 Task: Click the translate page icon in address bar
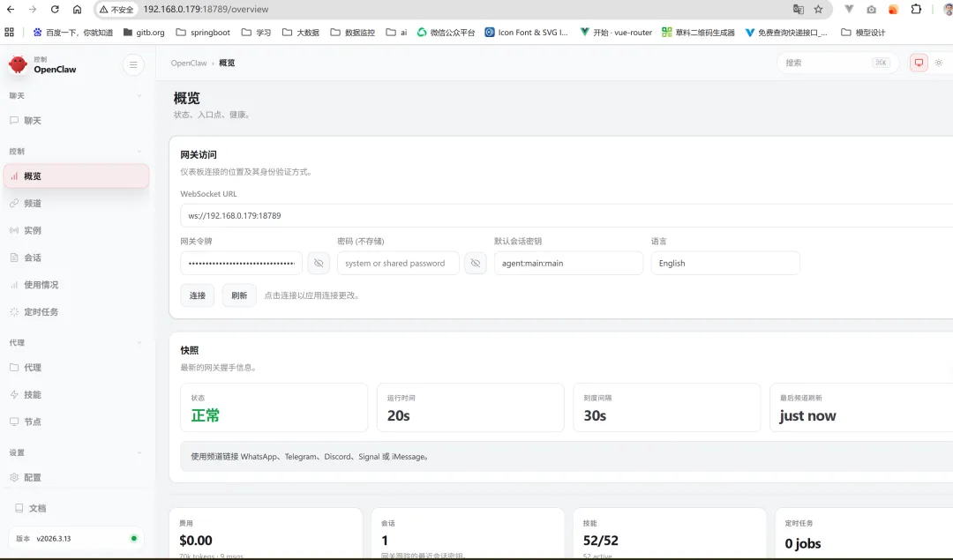[x=798, y=9]
